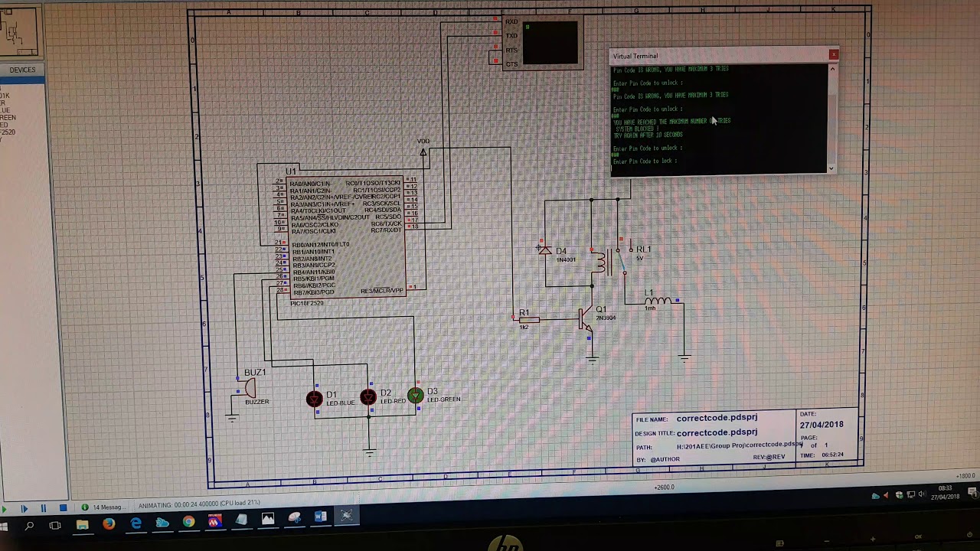Click the green Play simulation button
The height and width of the screenshot is (551, 980).
tap(5, 508)
